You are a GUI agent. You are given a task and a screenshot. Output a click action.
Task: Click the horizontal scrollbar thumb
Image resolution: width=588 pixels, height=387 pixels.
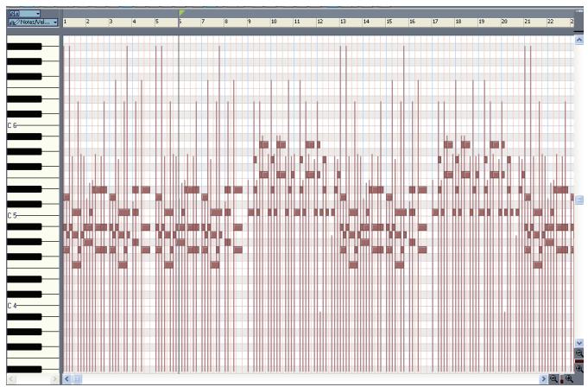pos(77,378)
